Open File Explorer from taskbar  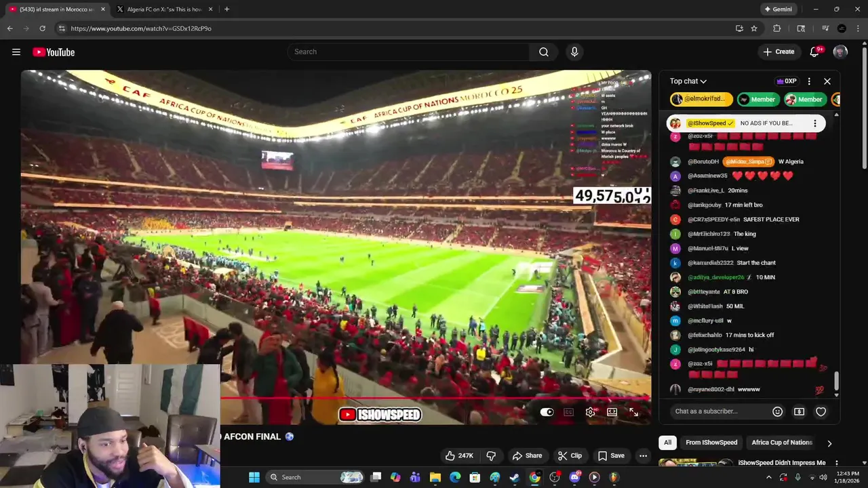435,477
